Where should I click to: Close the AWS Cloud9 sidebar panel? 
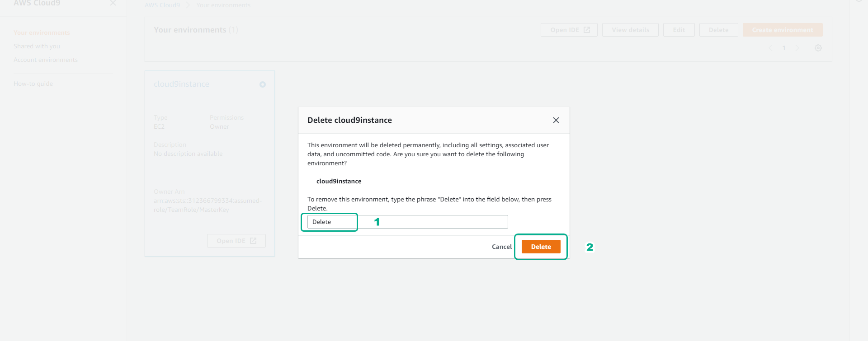[x=113, y=3]
